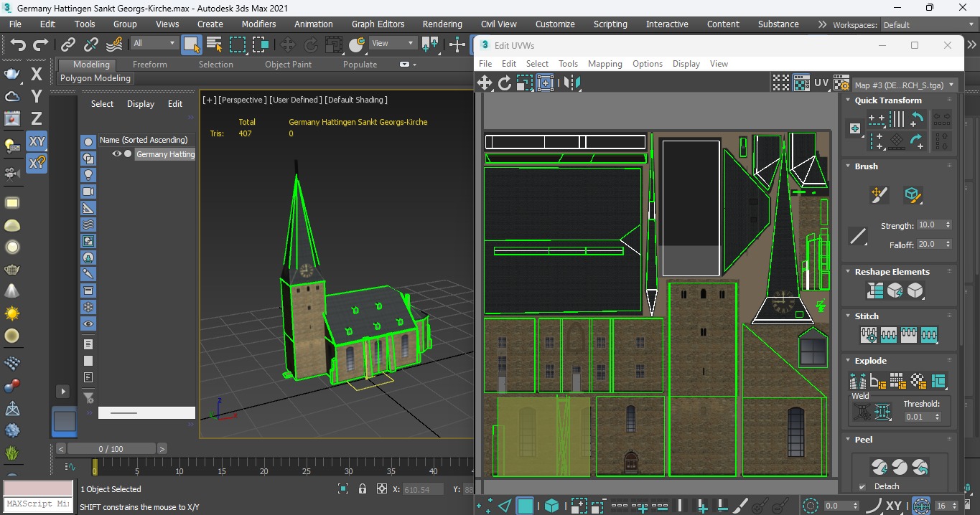Click the Relax brush icon
The image size is (980, 515).
(x=912, y=194)
